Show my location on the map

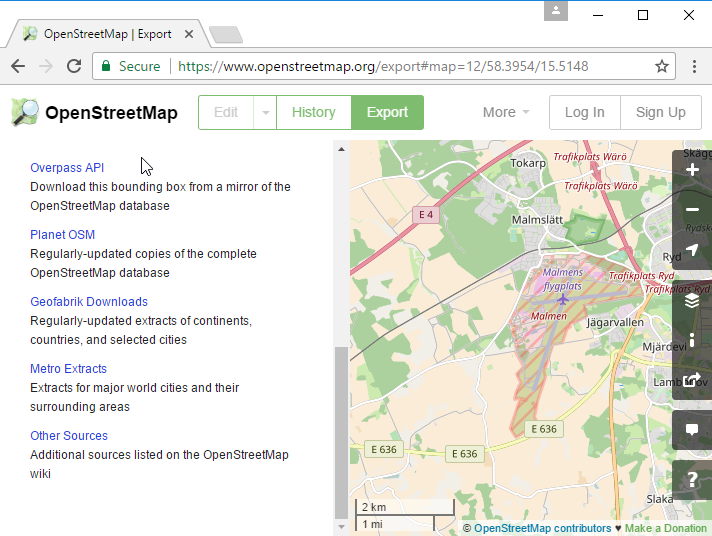(x=692, y=250)
